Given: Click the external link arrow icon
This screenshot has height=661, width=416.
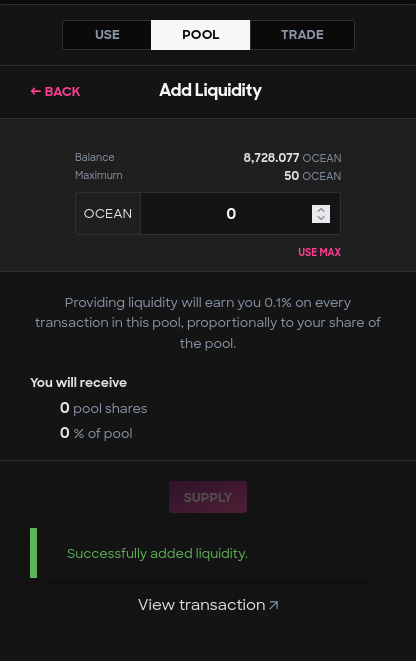Looking at the screenshot, I should (x=274, y=605).
